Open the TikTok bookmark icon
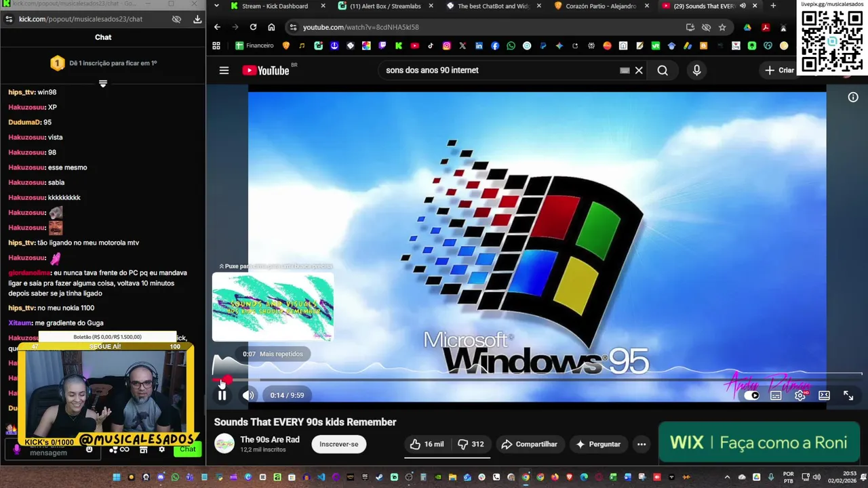Viewport: 868px width, 488px height. pyautogui.click(x=431, y=46)
